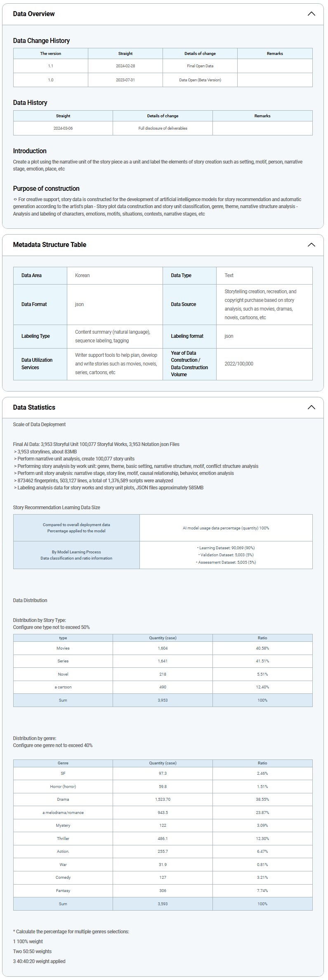328x980 pixels.
Task: Select the 2024-03-06 date cell
Action: pos(63,128)
